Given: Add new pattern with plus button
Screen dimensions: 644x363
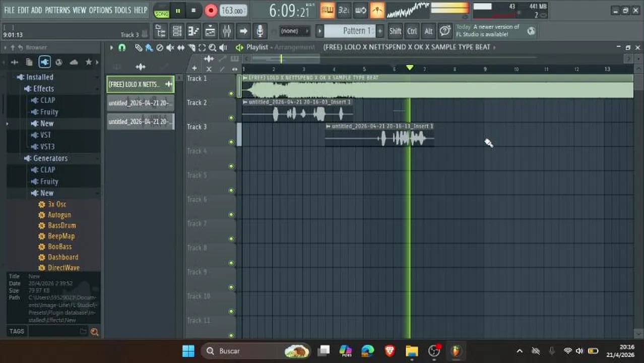Looking at the screenshot, I should pyautogui.click(x=380, y=31).
